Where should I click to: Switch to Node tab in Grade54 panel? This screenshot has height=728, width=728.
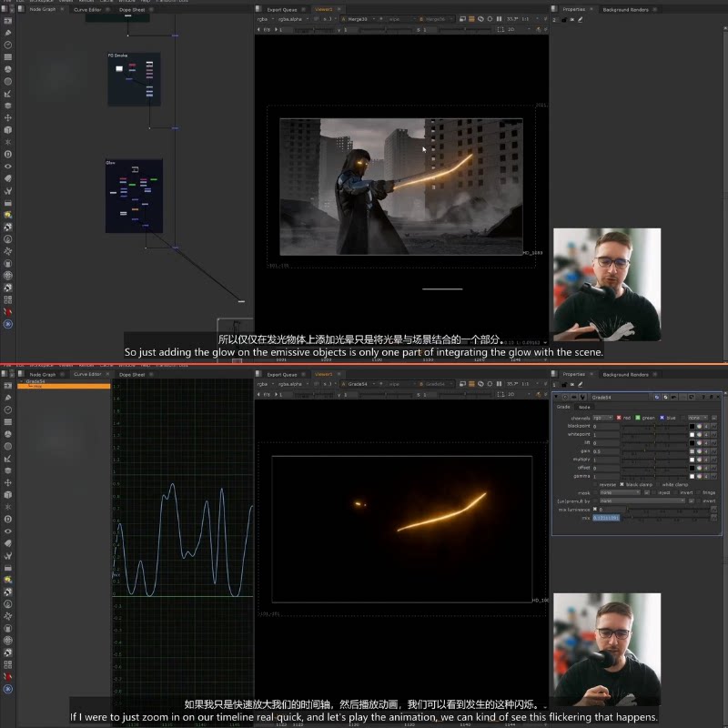coord(584,407)
